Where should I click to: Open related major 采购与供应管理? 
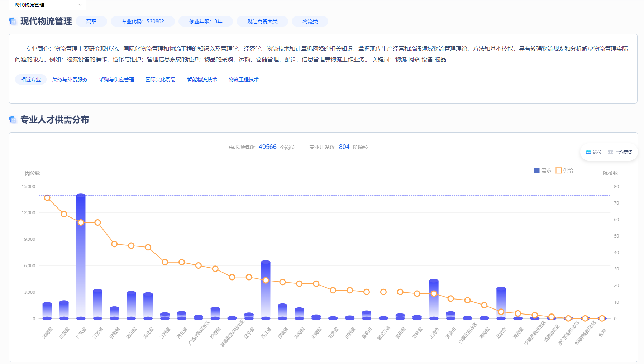tap(116, 80)
